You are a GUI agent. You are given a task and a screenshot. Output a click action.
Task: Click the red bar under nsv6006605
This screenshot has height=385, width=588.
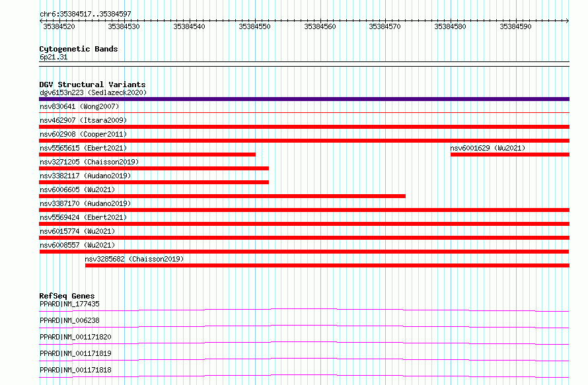point(222,196)
